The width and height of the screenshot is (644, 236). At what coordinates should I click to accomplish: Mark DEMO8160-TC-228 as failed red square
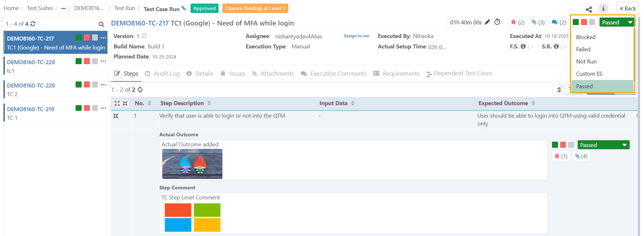click(x=87, y=61)
